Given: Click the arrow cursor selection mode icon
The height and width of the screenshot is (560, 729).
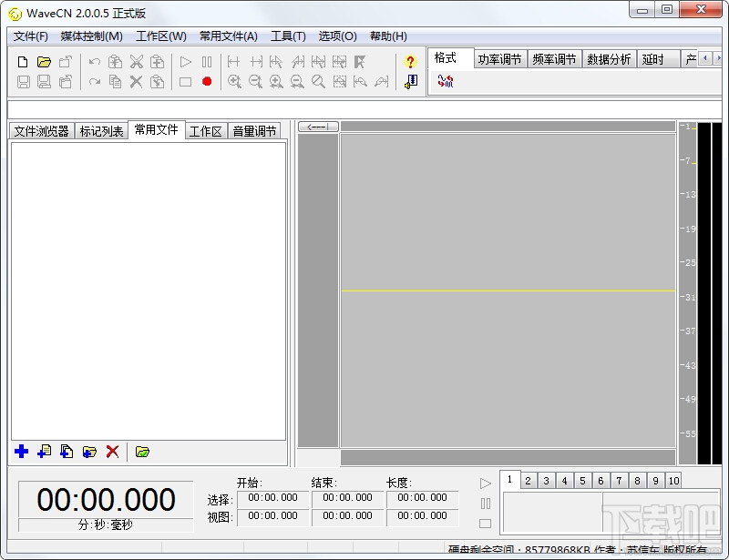Looking at the screenshot, I should 360,62.
